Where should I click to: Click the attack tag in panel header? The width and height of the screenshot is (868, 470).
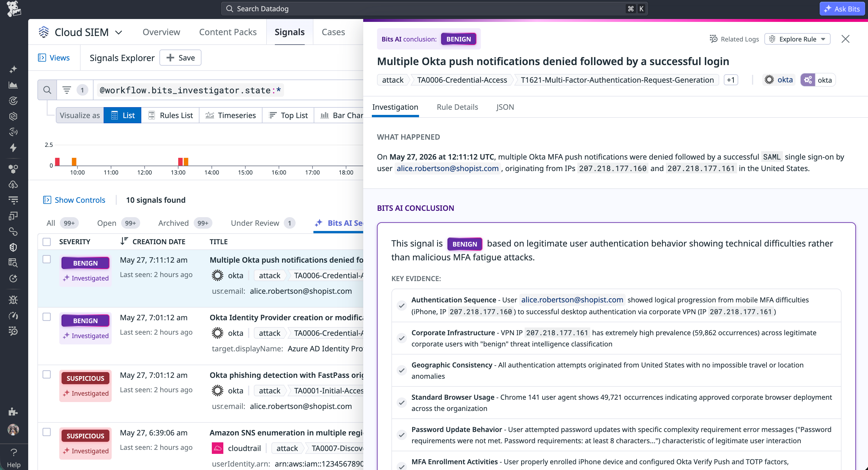393,80
